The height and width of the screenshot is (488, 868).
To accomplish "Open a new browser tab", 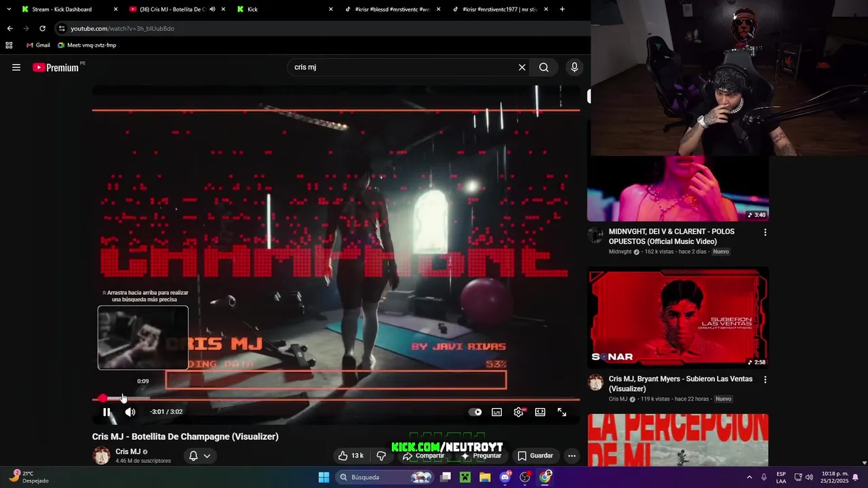I will click(x=562, y=9).
